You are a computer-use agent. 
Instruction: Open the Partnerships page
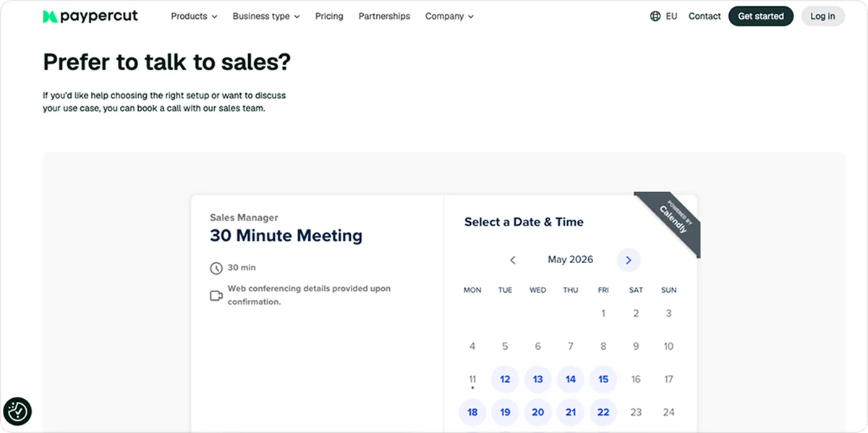pyautogui.click(x=384, y=16)
